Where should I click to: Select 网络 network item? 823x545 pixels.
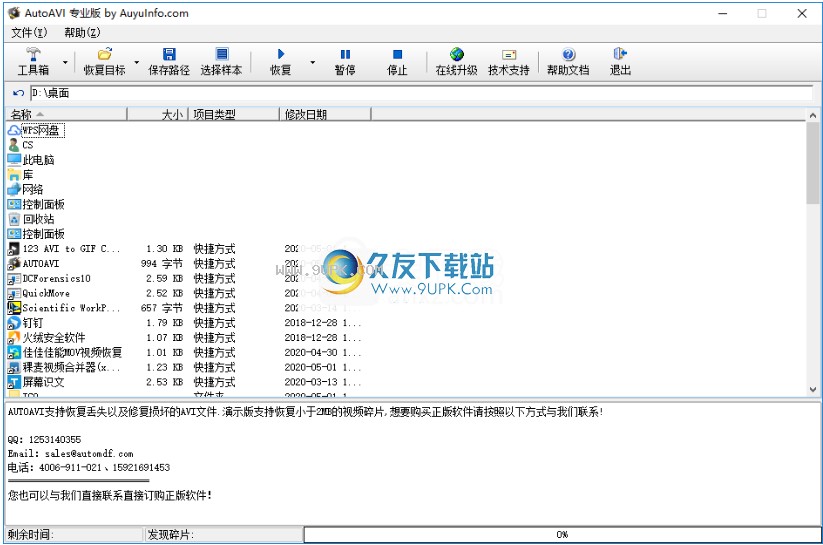coord(26,189)
